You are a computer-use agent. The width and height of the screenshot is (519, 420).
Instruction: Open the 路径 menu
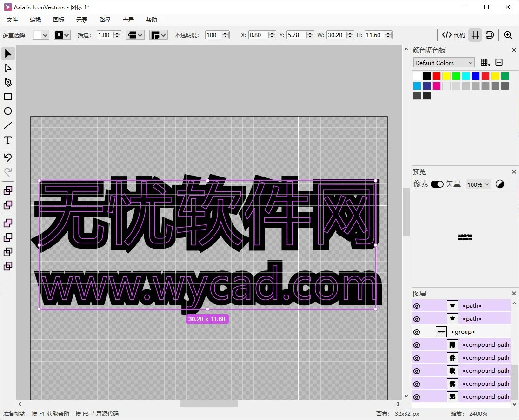click(105, 20)
